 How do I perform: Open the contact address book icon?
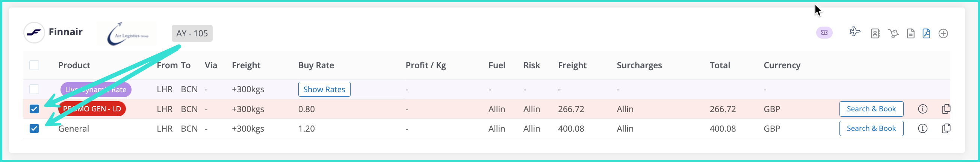point(875,34)
